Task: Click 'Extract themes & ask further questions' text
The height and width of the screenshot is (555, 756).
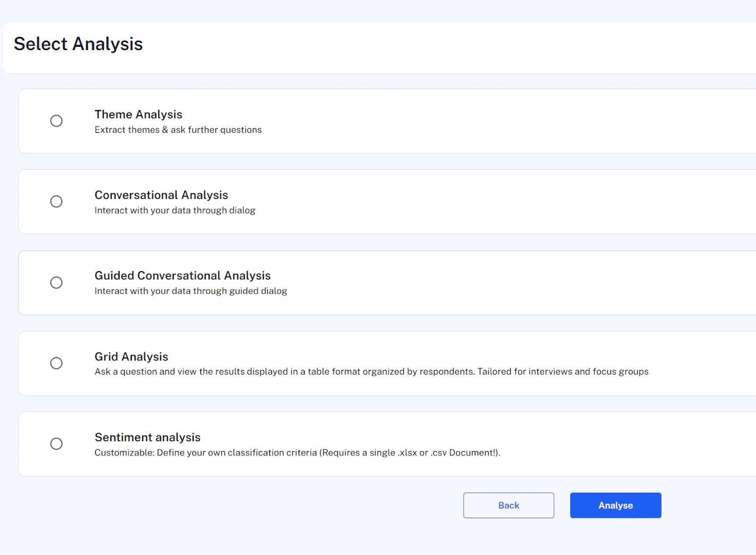Action: pyautogui.click(x=178, y=130)
